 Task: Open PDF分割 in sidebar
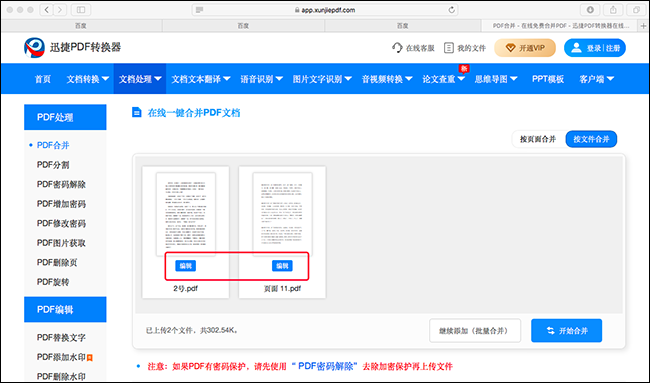click(53, 165)
